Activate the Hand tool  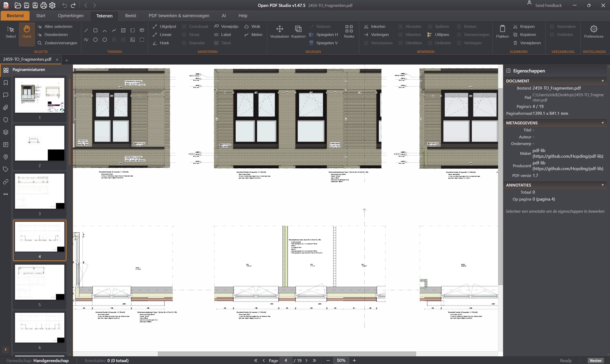[x=27, y=35]
